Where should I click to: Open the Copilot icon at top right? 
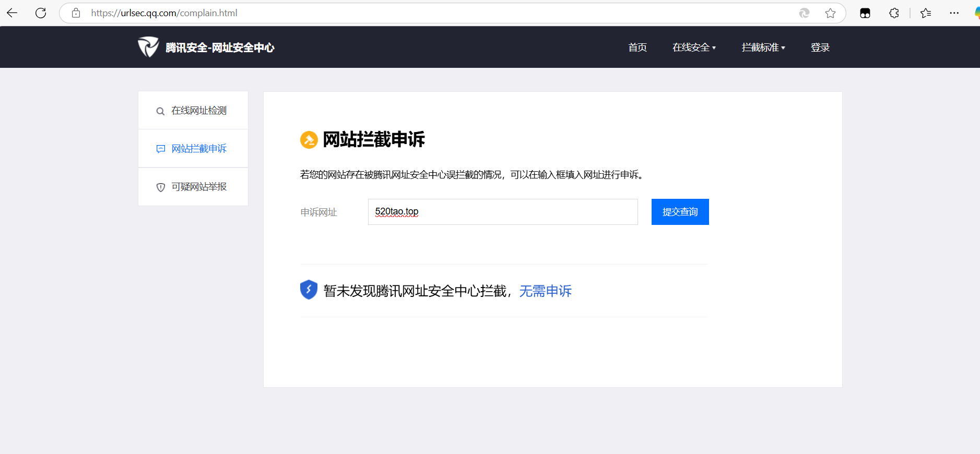(x=977, y=13)
